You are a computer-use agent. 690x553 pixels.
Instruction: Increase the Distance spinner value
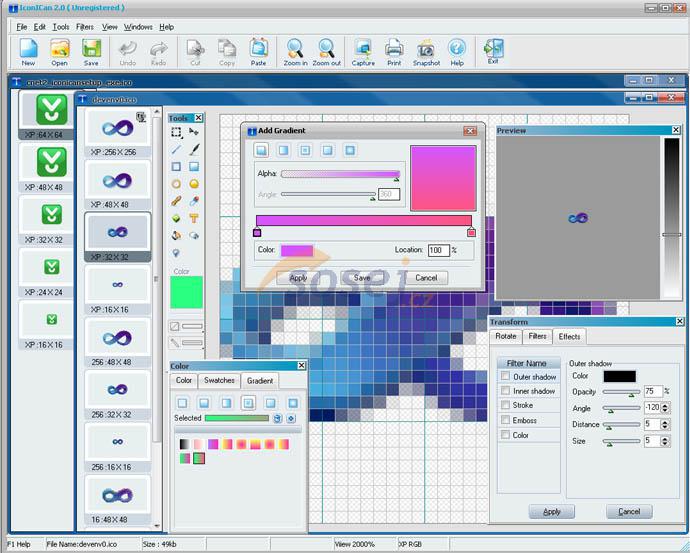coord(665,422)
